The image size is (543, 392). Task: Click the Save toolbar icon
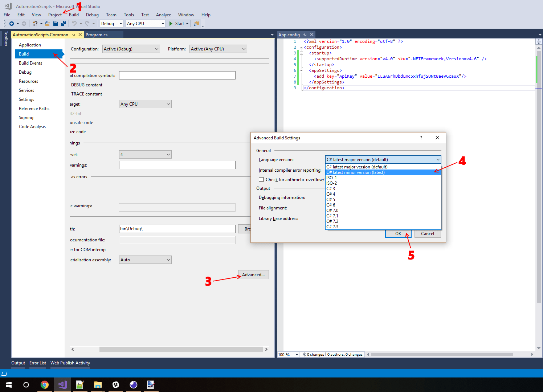[x=56, y=23]
